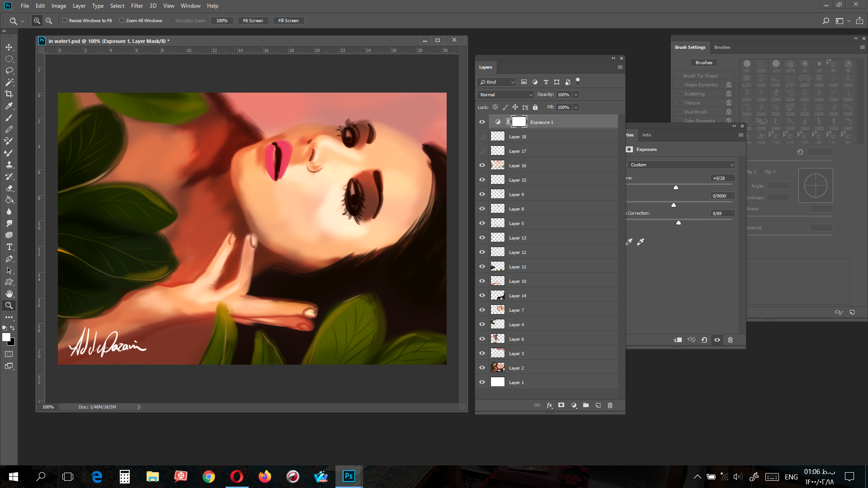868x488 pixels.
Task: Click the Delete layer trash icon
Action: click(x=610, y=405)
